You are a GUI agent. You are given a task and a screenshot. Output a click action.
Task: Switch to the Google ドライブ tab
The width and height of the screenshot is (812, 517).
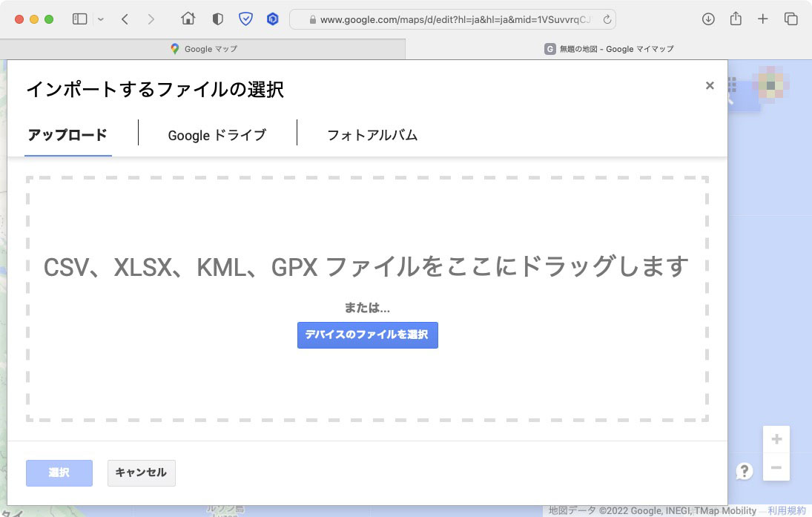(217, 135)
